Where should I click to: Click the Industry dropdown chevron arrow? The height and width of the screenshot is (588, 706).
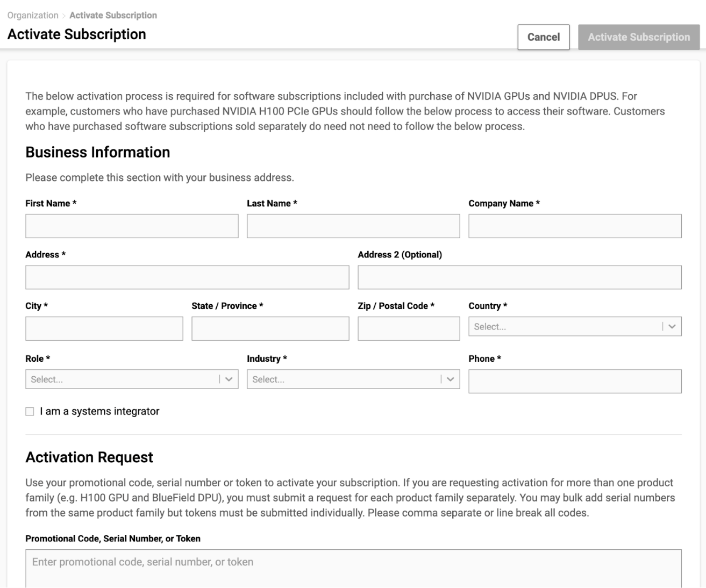tap(451, 379)
